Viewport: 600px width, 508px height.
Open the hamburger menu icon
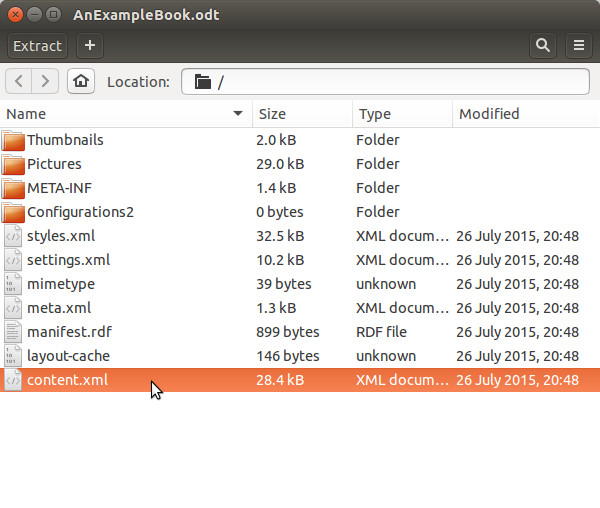pyautogui.click(x=579, y=46)
